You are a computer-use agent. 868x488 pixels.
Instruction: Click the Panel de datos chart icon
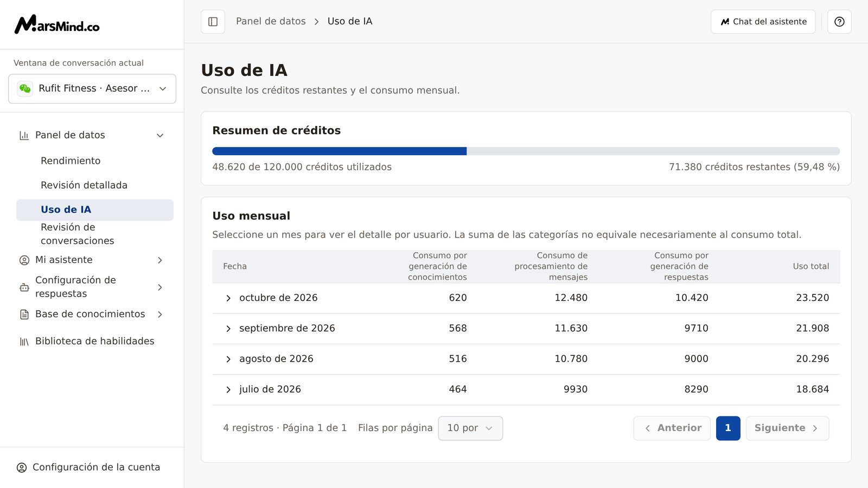pos(24,136)
